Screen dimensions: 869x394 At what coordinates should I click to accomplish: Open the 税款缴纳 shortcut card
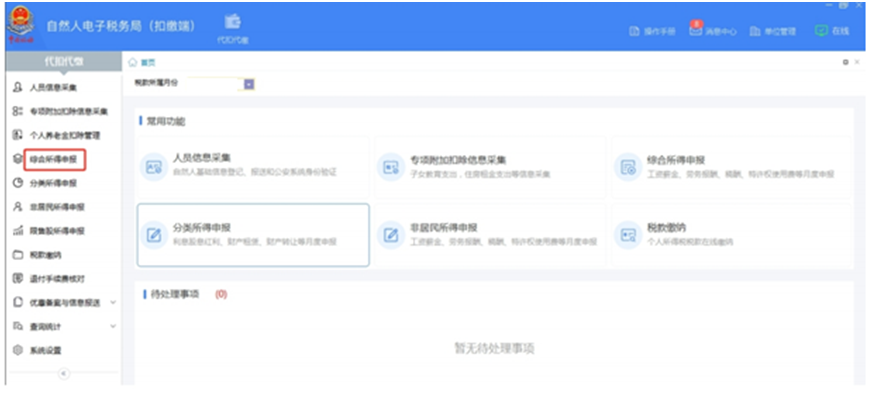732,235
